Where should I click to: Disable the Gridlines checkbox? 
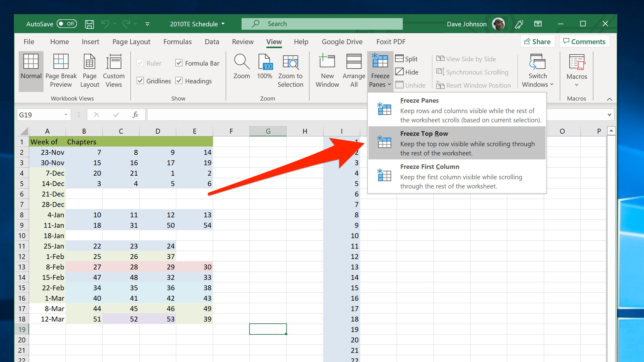coord(140,81)
